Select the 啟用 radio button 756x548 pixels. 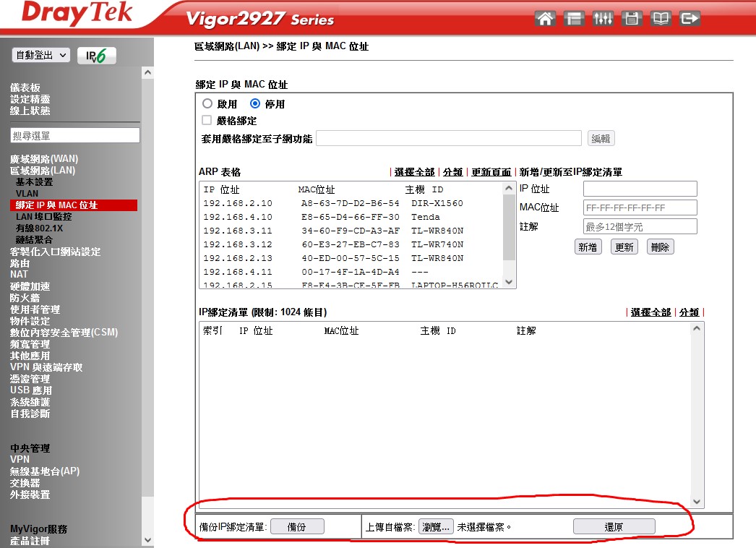click(207, 104)
